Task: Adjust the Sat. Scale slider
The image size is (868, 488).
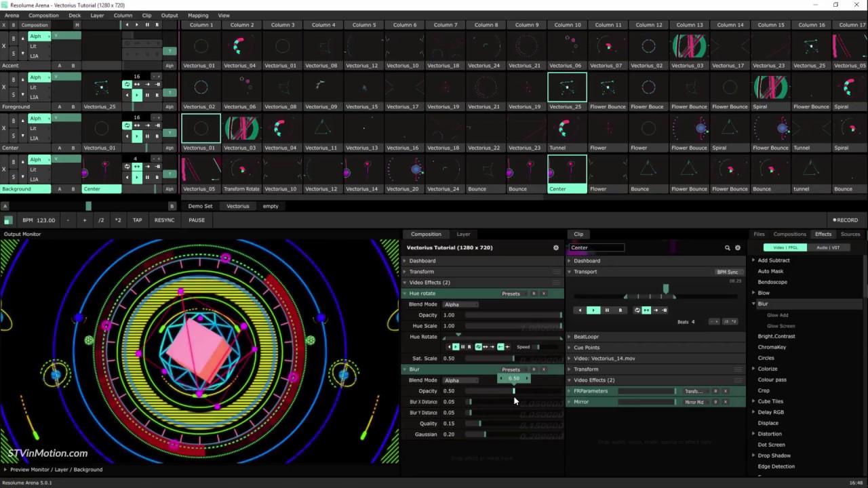Action: [513, 359]
